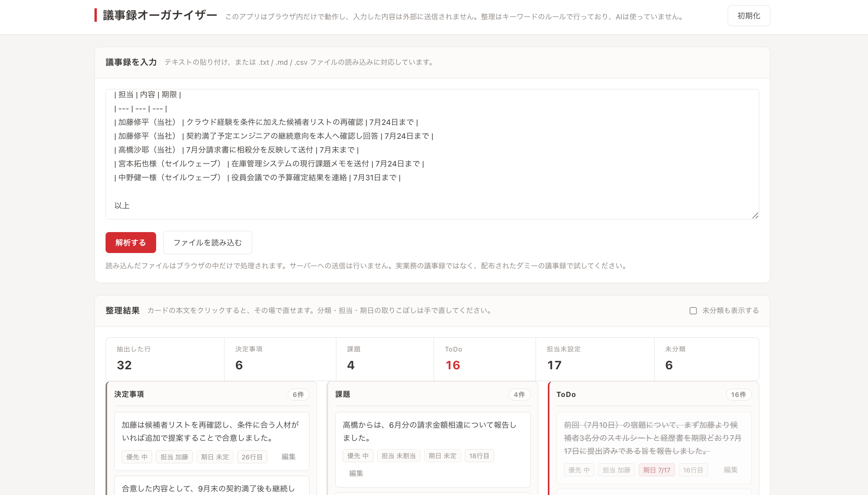868x495 pixels.
Task: Click 編集 on the 16行目 ToDo card
Action: pos(731,470)
